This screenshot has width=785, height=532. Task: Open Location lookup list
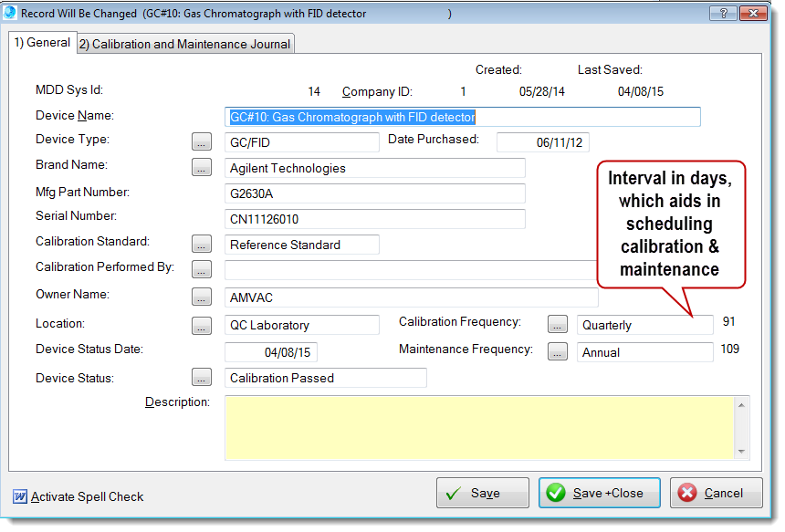click(202, 325)
